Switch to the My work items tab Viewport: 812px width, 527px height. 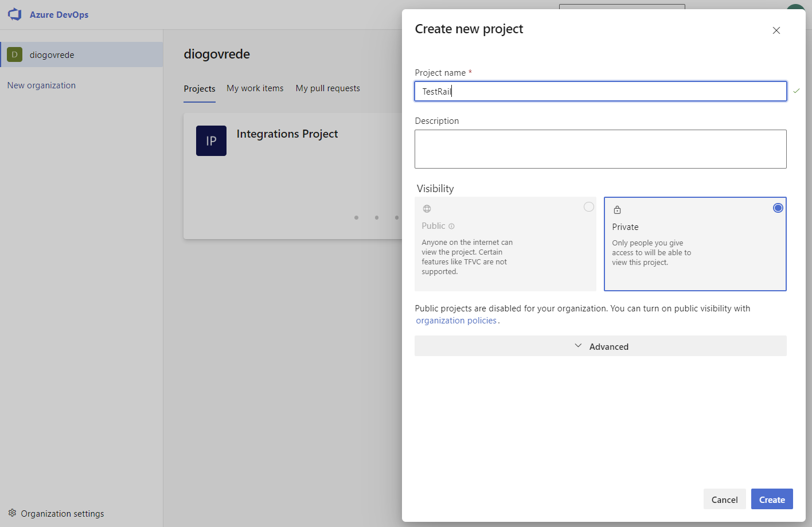[x=255, y=88]
